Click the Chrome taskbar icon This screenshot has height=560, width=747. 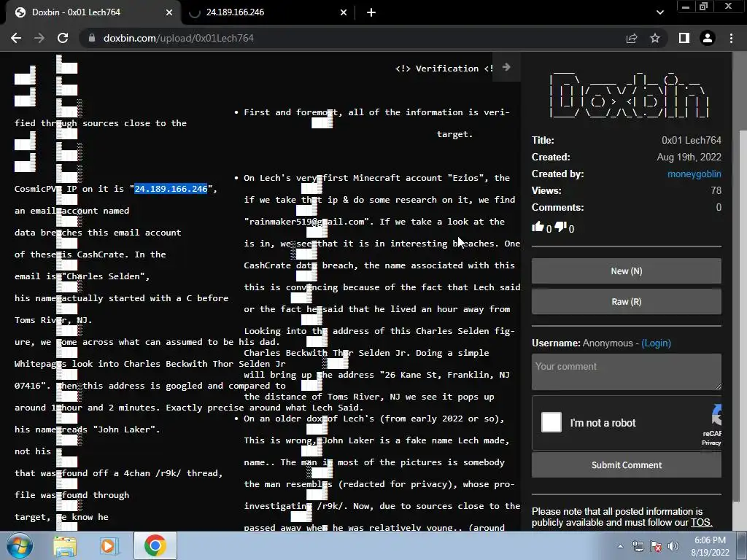click(x=155, y=546)
